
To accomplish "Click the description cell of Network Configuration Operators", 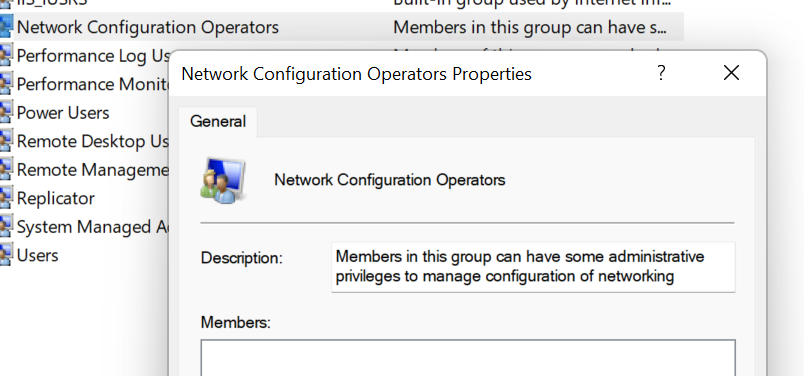I will pyautogui.click(x=530, y=27).
